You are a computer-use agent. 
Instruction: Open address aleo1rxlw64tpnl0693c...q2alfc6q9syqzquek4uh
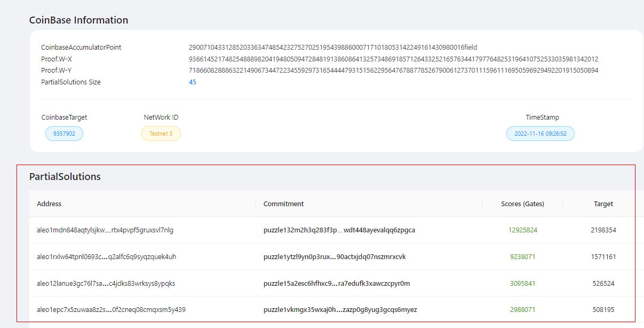(x=106, y=257)
